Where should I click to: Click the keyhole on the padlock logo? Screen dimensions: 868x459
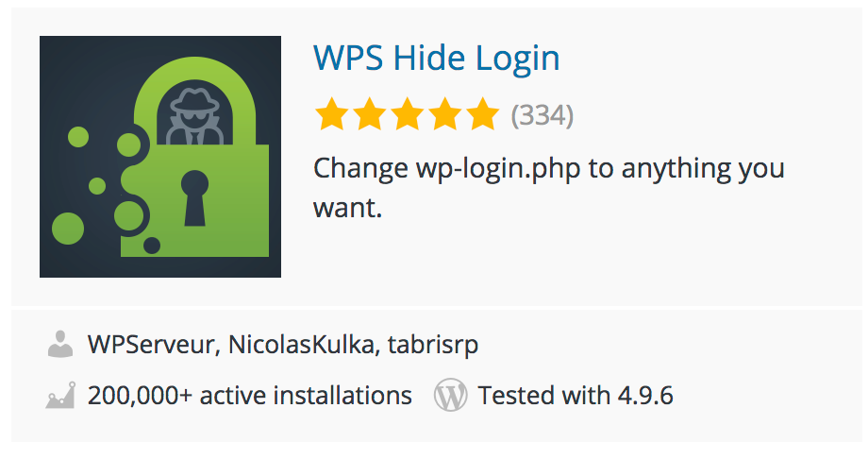(195, 195)
